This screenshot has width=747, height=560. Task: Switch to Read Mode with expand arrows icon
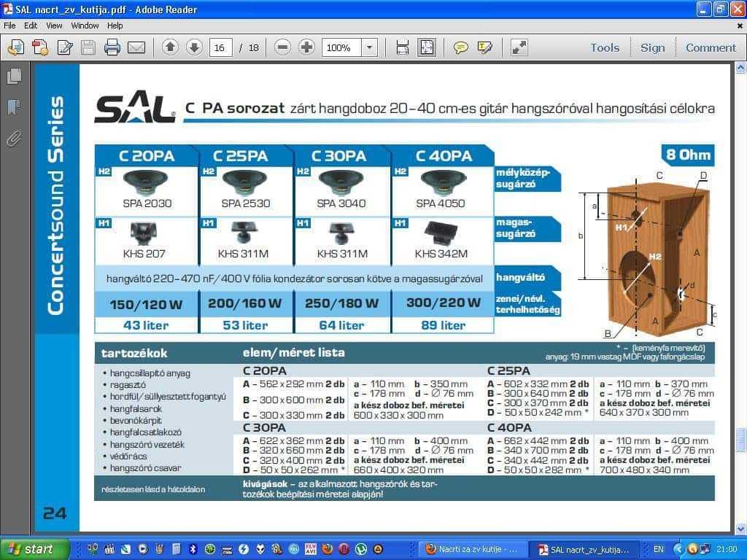point(519,47)
